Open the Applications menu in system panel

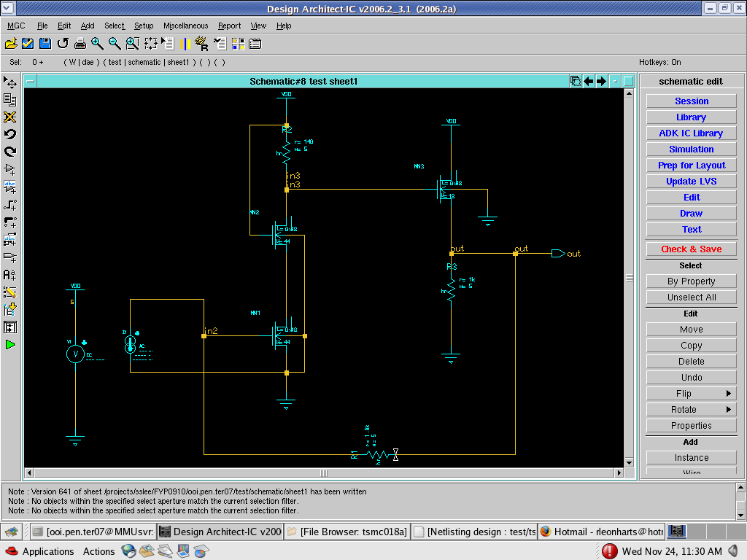[x=47, y=551]
